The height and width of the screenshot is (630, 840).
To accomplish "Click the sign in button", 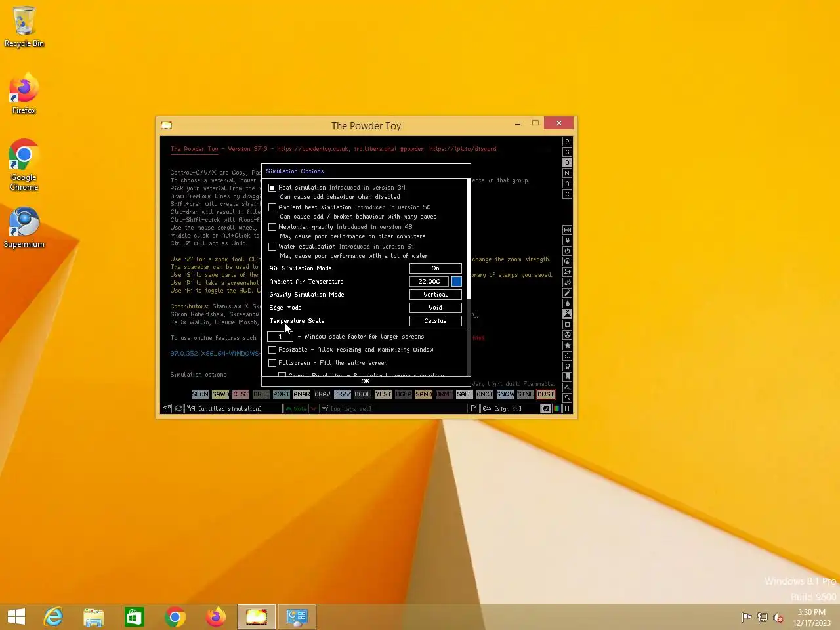I will pyautogui.click(x=511, y=408).
